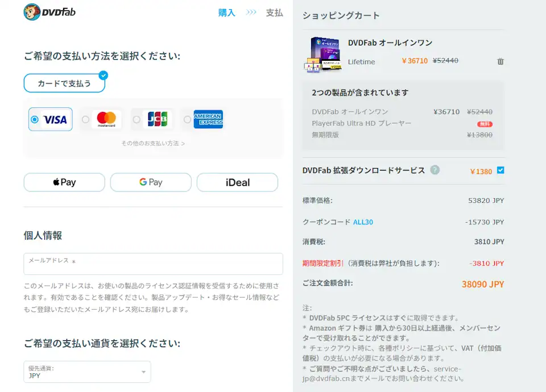Click the JCB card logo
546x392 pixels.
158,119
